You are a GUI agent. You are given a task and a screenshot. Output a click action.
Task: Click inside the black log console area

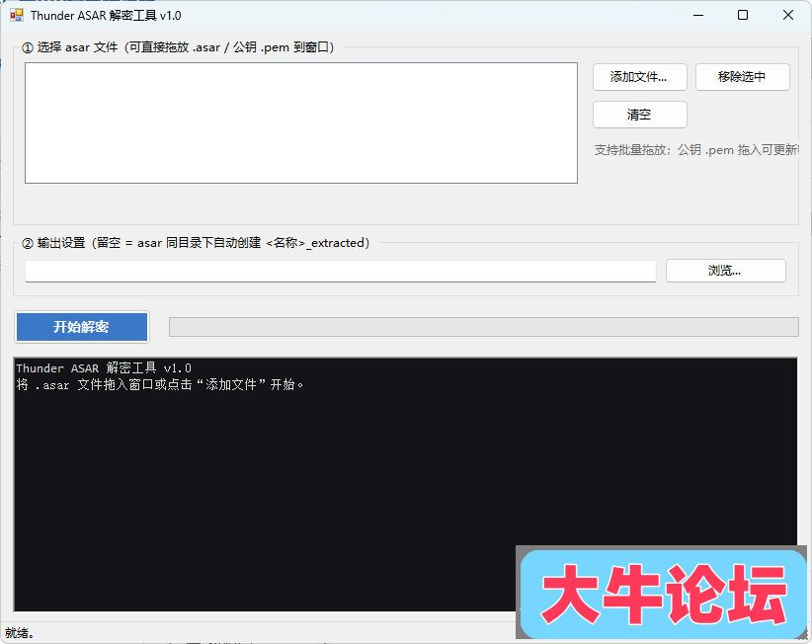(405, 484)
